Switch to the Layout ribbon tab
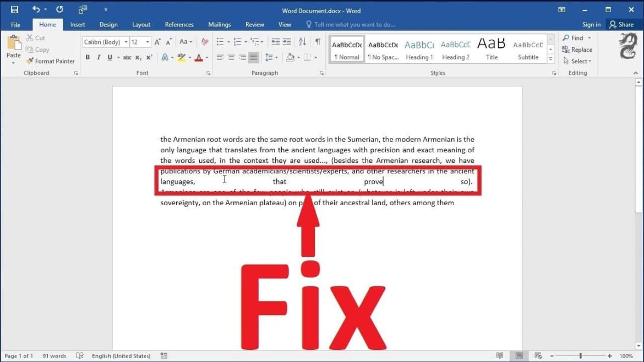Viewport: 644px width, 362px height. [141, 25]
